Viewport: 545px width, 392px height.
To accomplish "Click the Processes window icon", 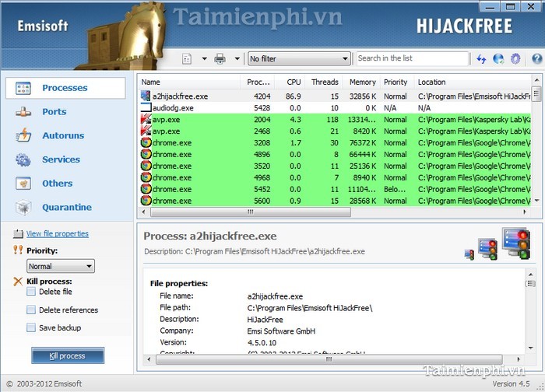I will coord(23,88).
